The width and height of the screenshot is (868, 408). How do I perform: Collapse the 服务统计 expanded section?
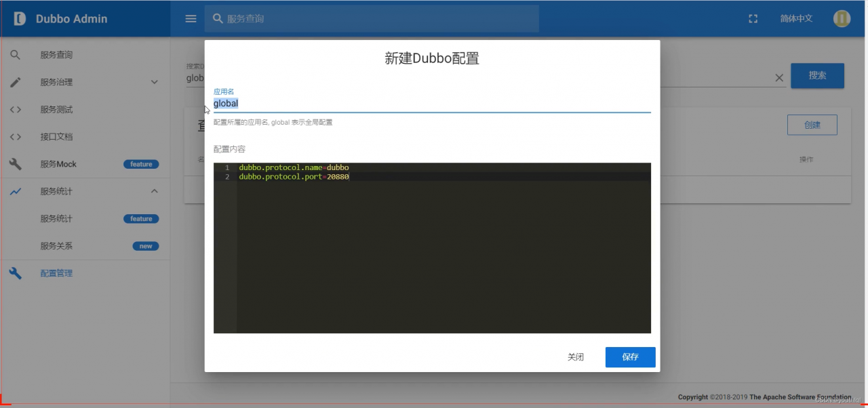click(154, 191)
